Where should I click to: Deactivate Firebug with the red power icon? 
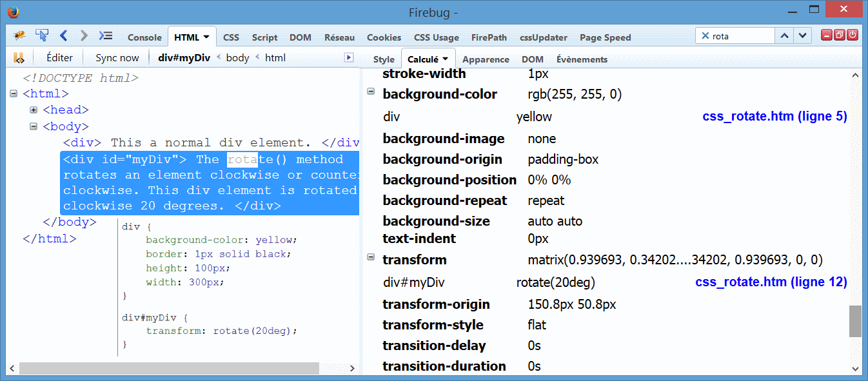[852, 35]
